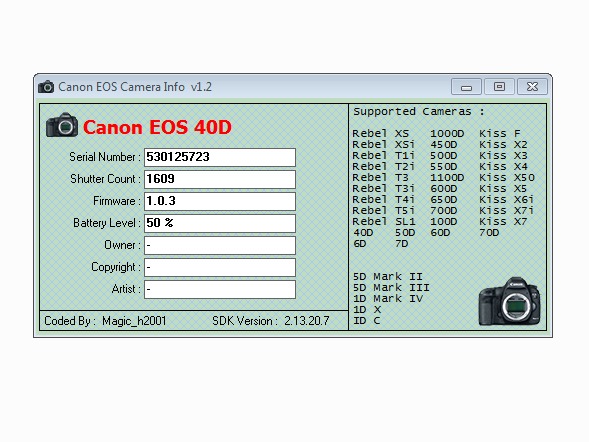
Task: Click '50D' in the supported list
Action: [x=405, y=233]
